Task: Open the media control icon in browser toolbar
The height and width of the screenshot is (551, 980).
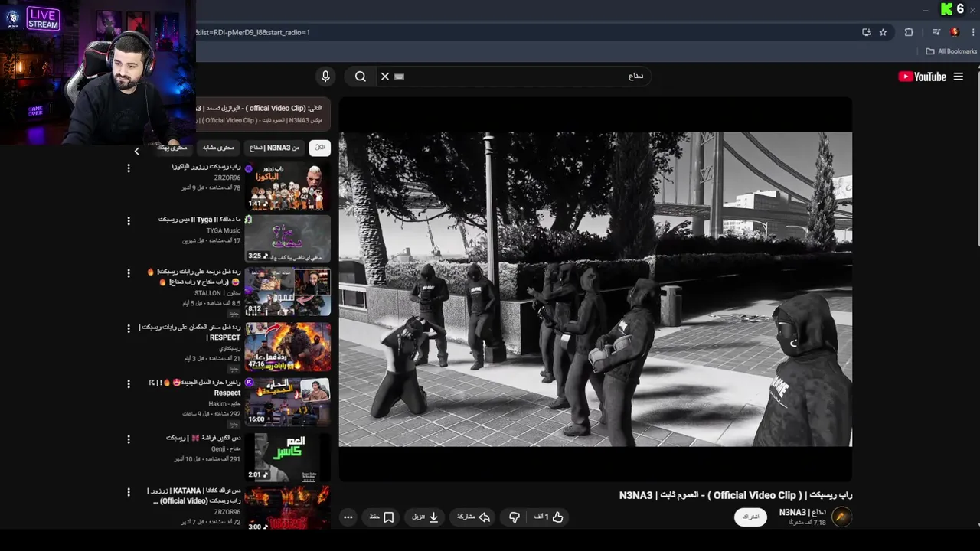Action: click(x=936, y=32)
